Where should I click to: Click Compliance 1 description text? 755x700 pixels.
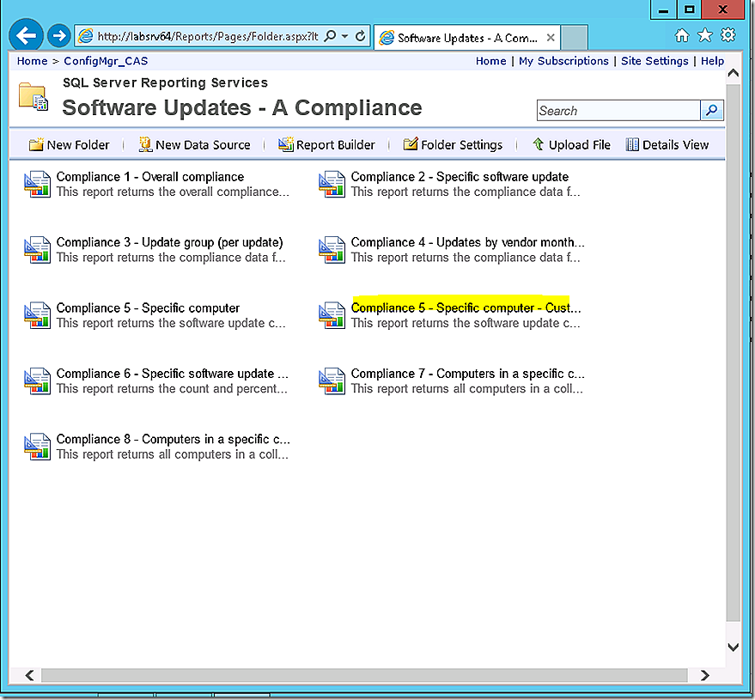click(x=173, y=192)
